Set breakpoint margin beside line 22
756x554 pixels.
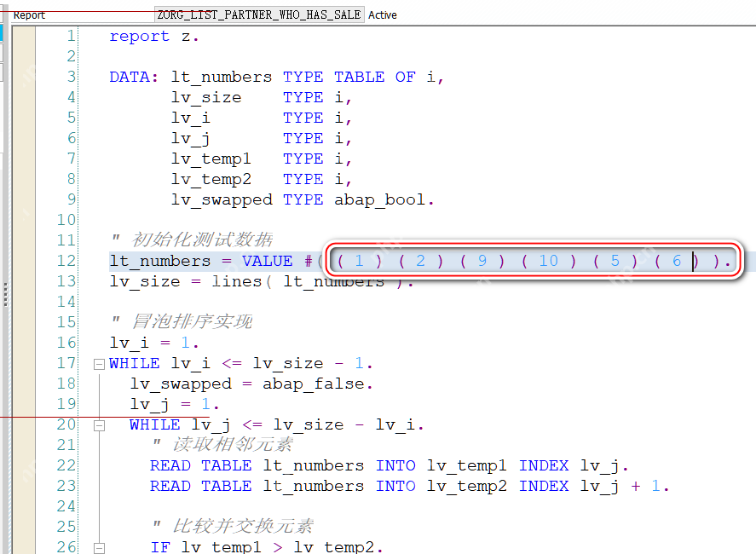tap(23, 465)
